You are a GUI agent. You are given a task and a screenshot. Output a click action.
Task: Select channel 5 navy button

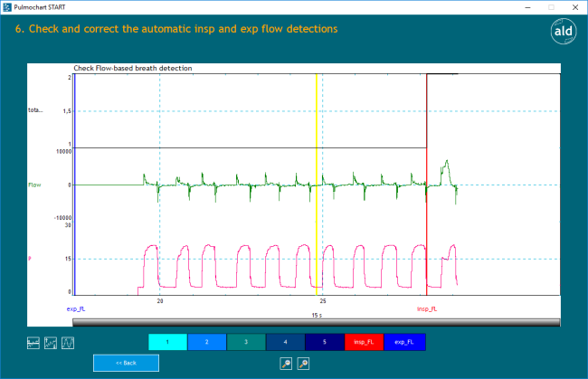(x=326, y=342)
